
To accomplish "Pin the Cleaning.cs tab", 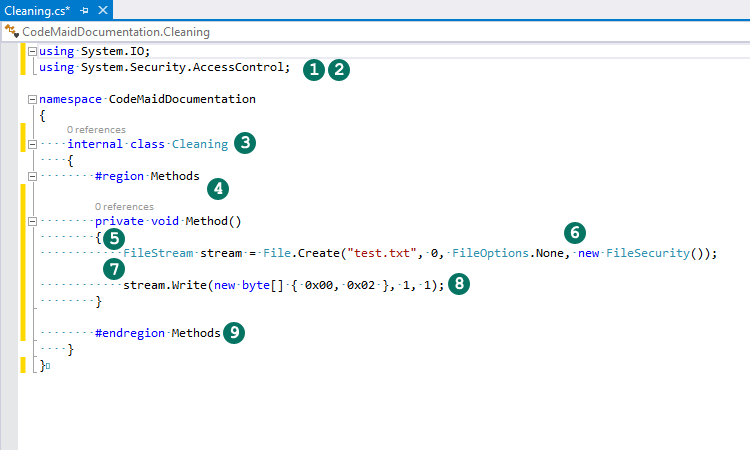I will click(x=85, y=11).
